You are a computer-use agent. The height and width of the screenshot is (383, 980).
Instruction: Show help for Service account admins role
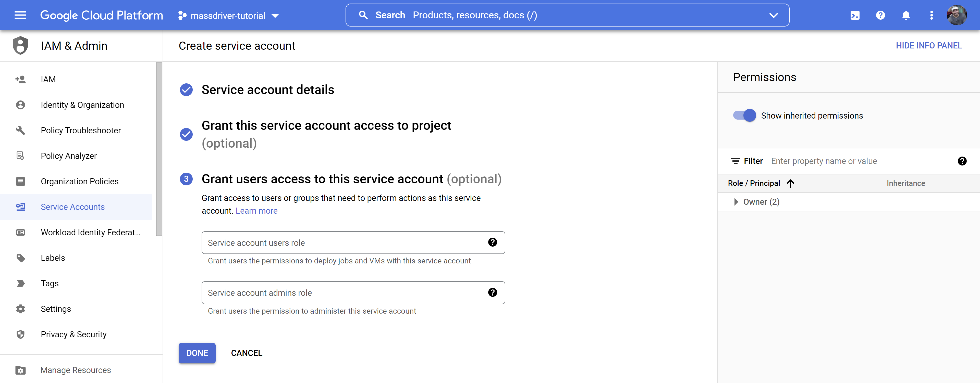point(492,292)
